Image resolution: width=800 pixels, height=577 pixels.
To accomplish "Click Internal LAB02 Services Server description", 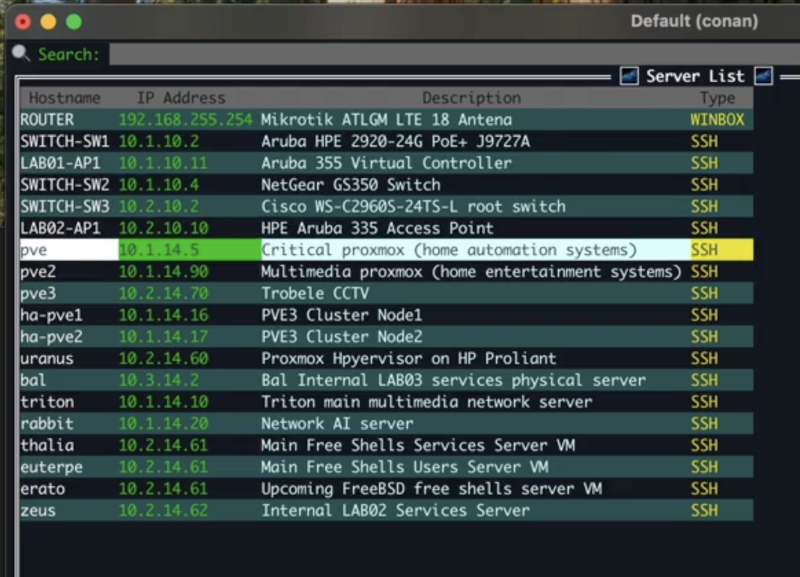I will [395, 511].
